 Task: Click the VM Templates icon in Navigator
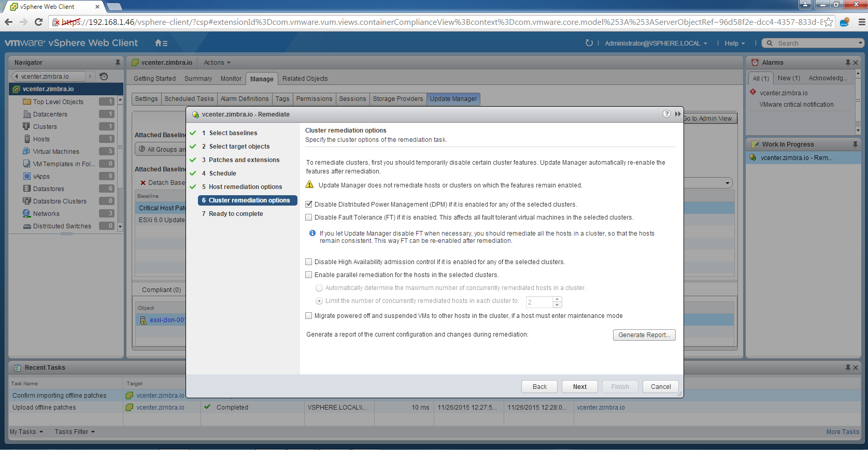pyautogui.click(x=27, y=164)
